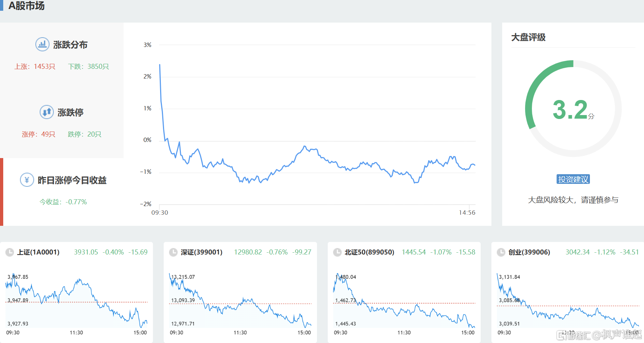
Task: Click the clock icon next to 创业(399006)
Action: click(501, 252)
